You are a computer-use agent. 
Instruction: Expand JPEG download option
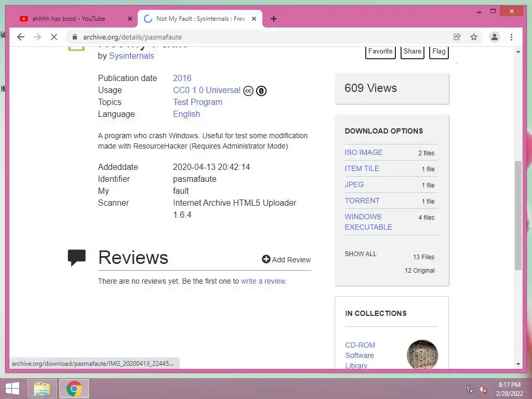point(354,184)
